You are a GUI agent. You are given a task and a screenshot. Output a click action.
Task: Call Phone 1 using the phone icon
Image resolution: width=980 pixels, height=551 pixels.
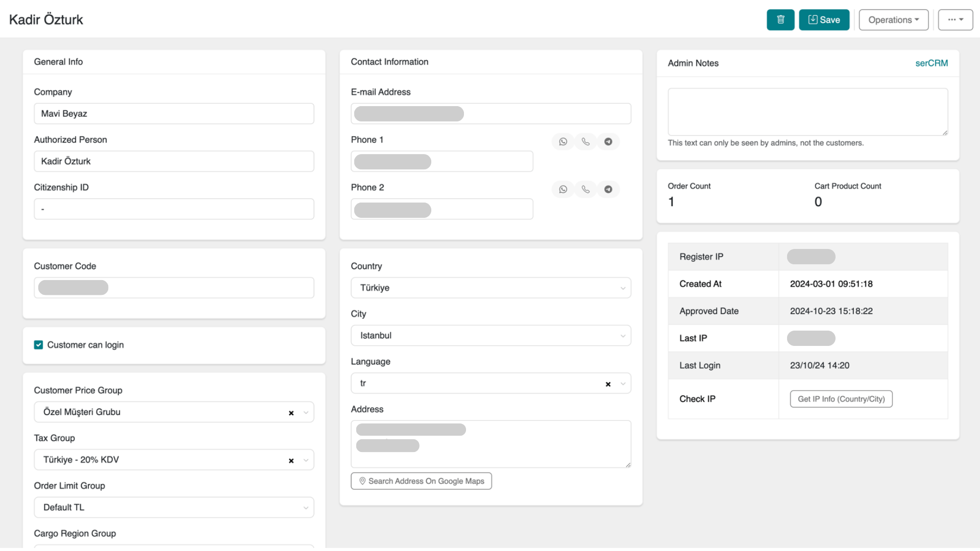pos(585,141)
